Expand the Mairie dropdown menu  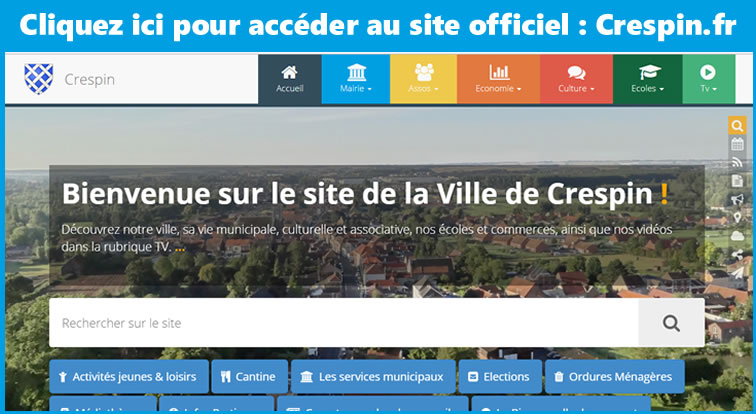tap(356, 79)
